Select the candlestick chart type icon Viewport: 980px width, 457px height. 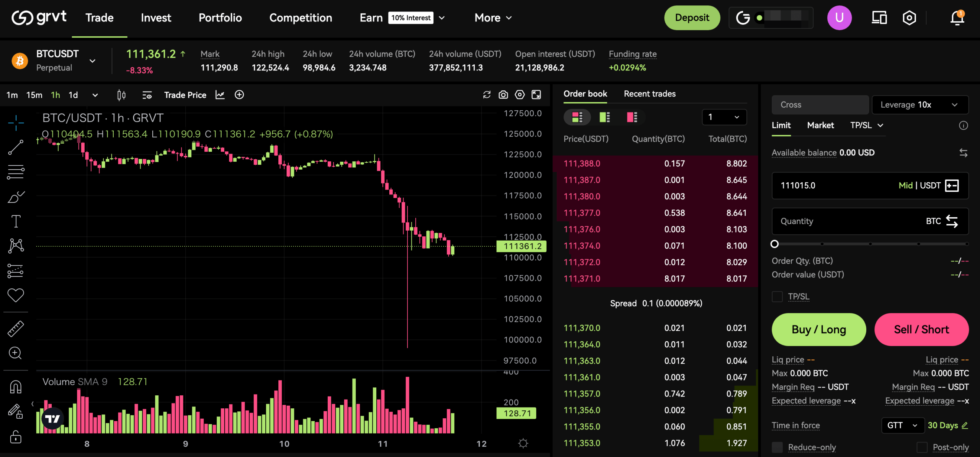tap(121, 95)
